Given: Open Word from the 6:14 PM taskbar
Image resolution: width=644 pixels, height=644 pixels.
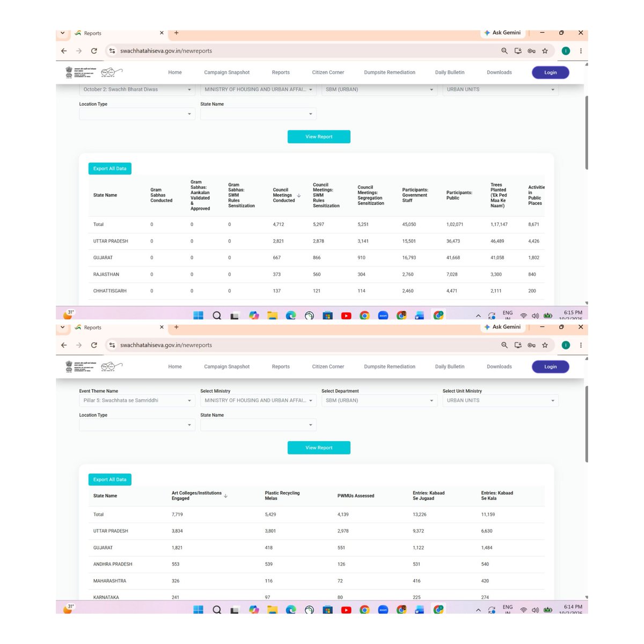Looking at the screenshot, I should (x=420, y=610).
